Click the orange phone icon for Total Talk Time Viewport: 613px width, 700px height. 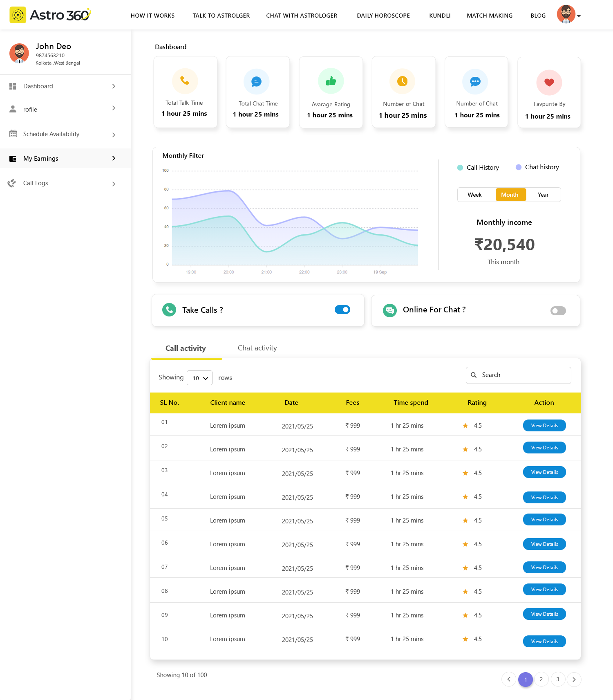tap(185, 81)
